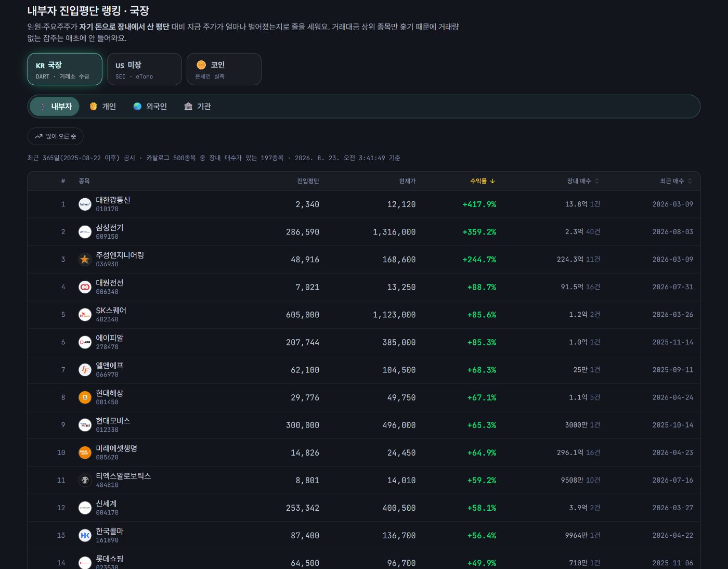Click the 대원전선 red logo icon
This screenshot has height=569, width=728.
(85, 287)
